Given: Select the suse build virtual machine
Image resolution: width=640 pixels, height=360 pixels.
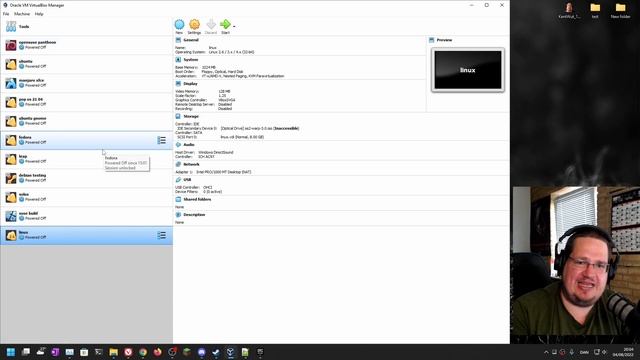Looking at the screenshot, I should click(87, 216).
